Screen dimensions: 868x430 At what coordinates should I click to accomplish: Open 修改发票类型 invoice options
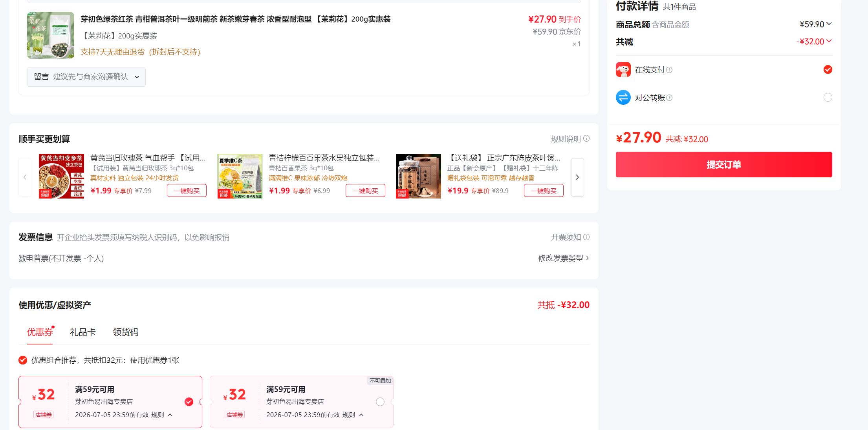(564, 258)
